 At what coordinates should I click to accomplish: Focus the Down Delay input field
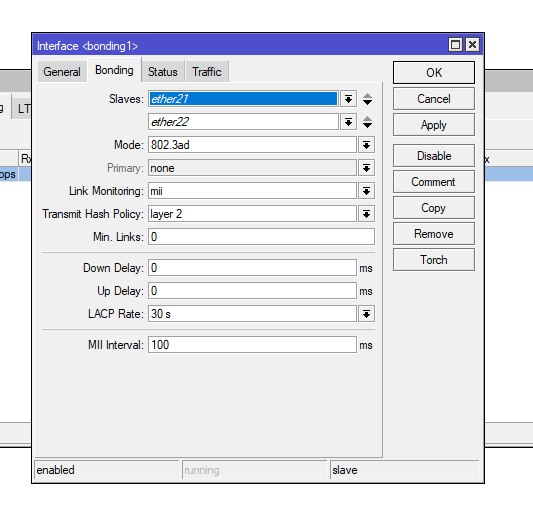pos(252,268)
